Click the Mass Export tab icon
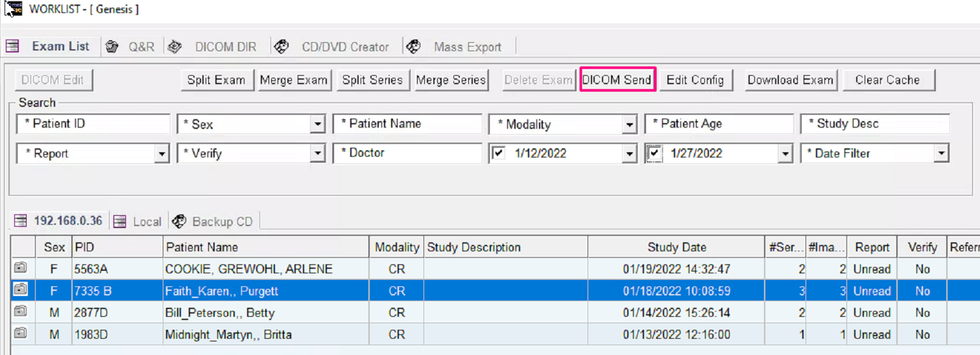Screen dimensions: 980x355 pos(414,47)
